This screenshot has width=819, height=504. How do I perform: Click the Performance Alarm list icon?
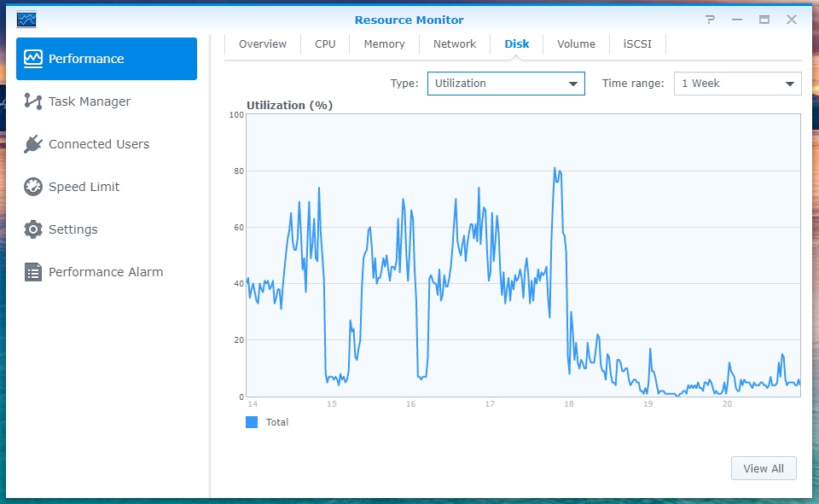[x=33, y=272]
